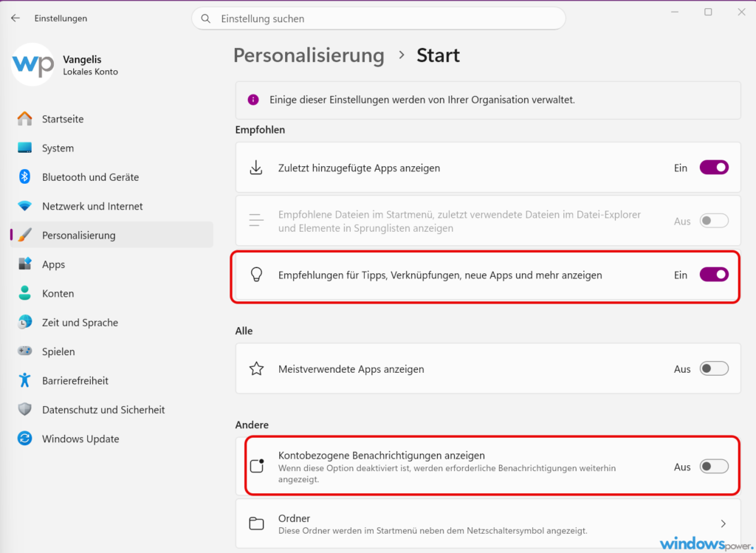Open Spielen category label
This screenshot has height=553, width=756.
pyautogui.click(x=58, y=352)
